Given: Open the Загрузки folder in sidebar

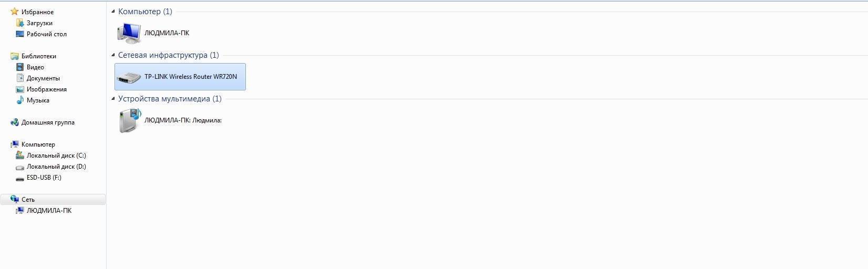Looking at the screenshot, I should [39, 23].
